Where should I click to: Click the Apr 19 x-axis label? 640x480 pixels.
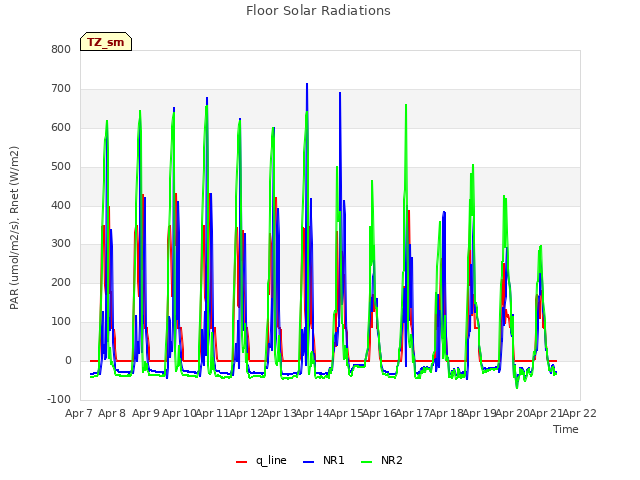[x=479, y=413]
